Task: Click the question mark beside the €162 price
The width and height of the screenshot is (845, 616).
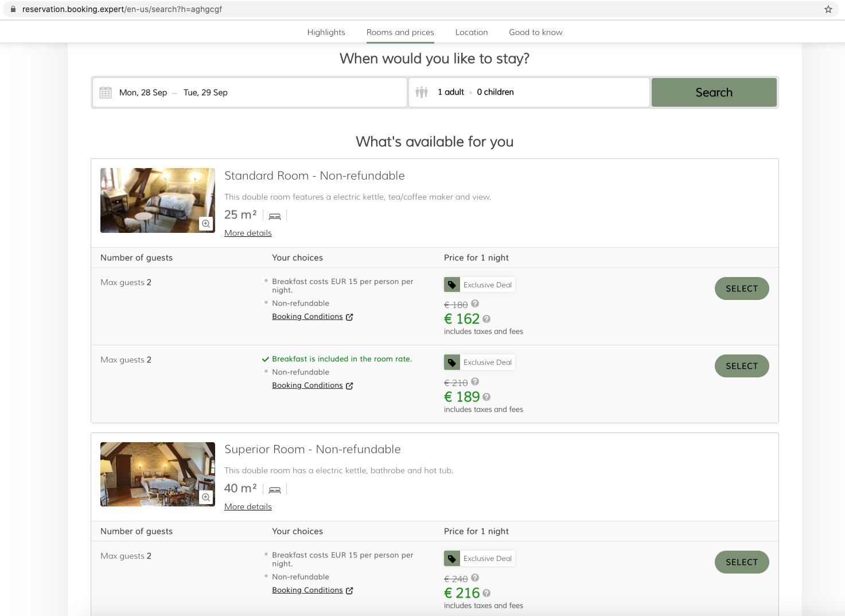Action: coord(486,319)
